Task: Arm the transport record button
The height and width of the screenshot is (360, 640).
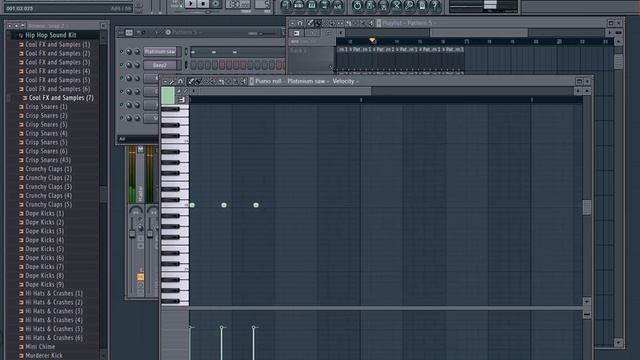Action: [216, 3]
